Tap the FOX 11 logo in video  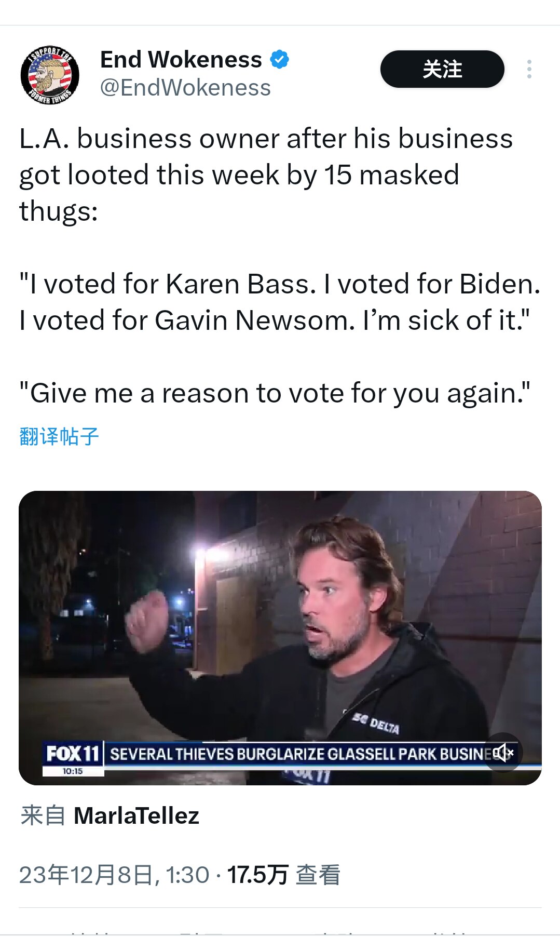[x=73, y=753]
